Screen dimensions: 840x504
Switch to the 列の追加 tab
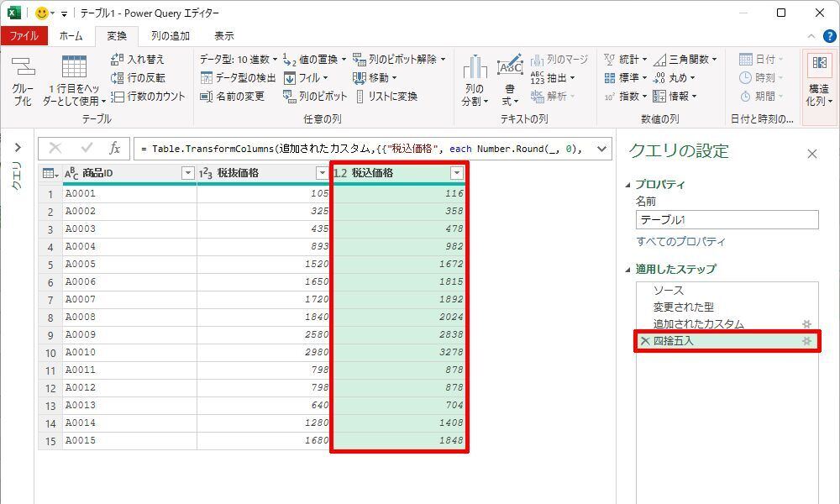pyautogui.click(x=170, y=36)
